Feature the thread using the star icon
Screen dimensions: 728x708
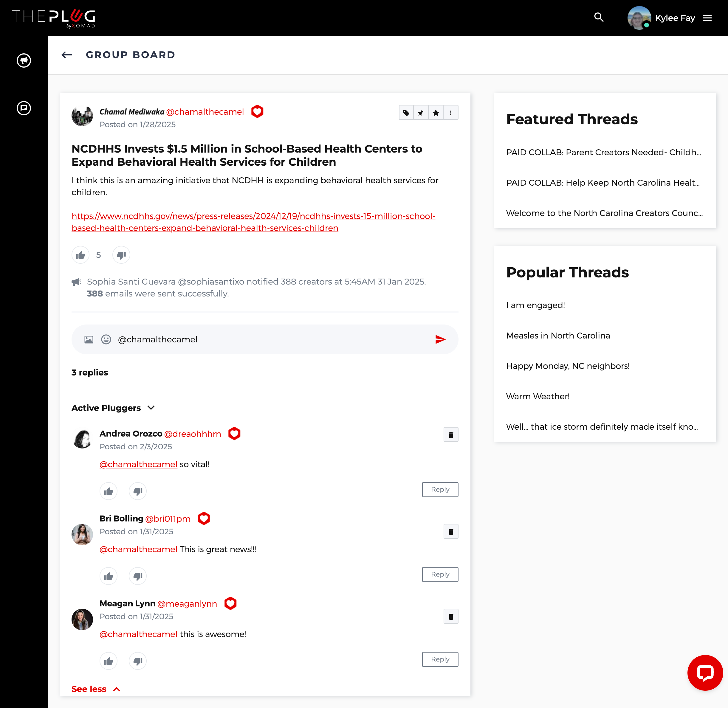(x=436, y=113)
